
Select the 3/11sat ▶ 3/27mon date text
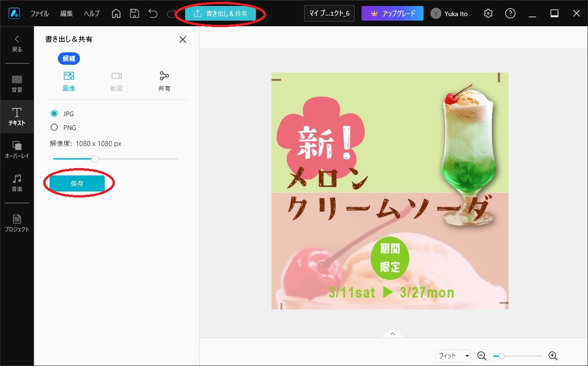click(x=391, y=292)
